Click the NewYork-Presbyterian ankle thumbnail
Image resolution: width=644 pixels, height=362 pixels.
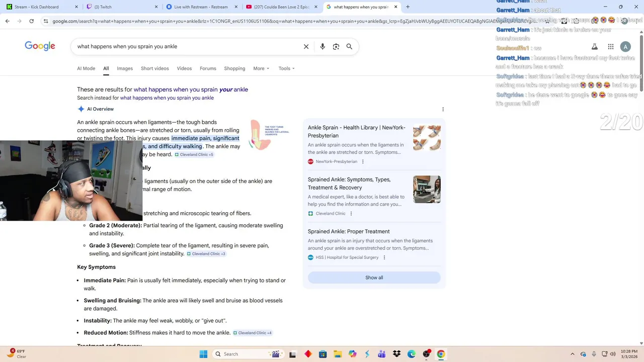click(427, 138)
